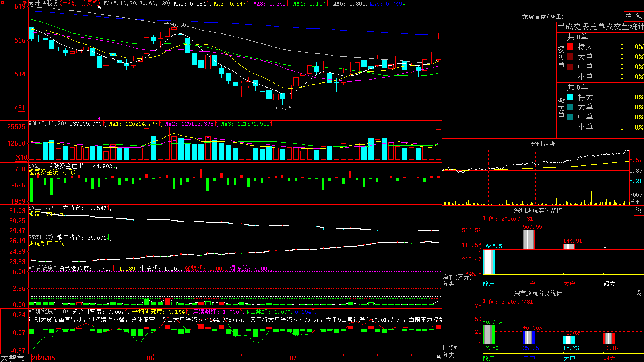This screenshot has height=362, width=644.
Task: Click the VOL(5,10,20) indicator label
Action: 47,124
